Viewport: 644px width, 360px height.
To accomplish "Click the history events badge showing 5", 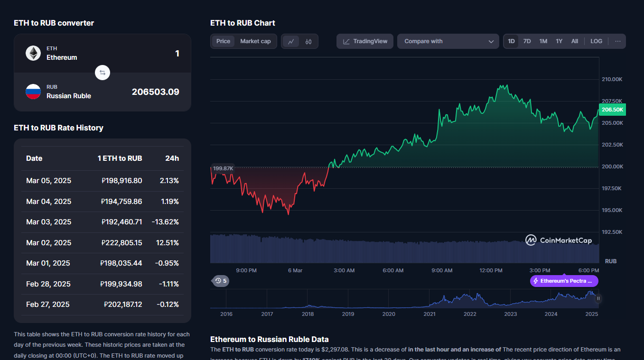I will click(221, 281).
